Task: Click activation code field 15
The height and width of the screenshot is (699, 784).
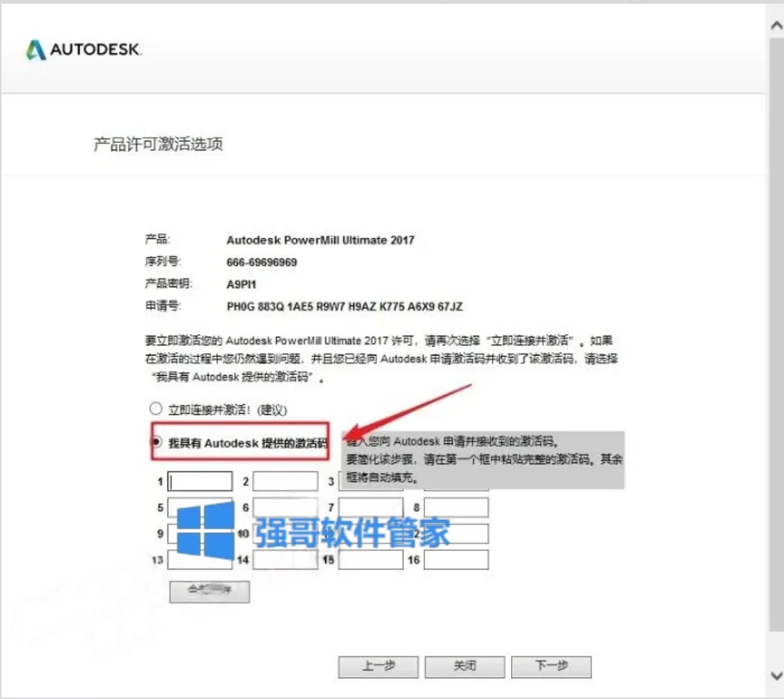Action: pyautogui.click(x=371, y=560)
